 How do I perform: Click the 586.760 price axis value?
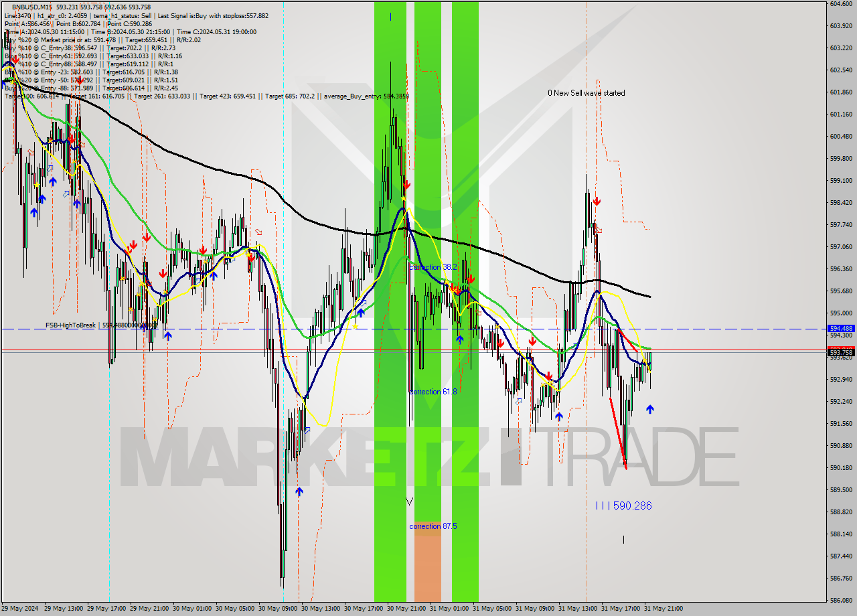tap(840, 579)
